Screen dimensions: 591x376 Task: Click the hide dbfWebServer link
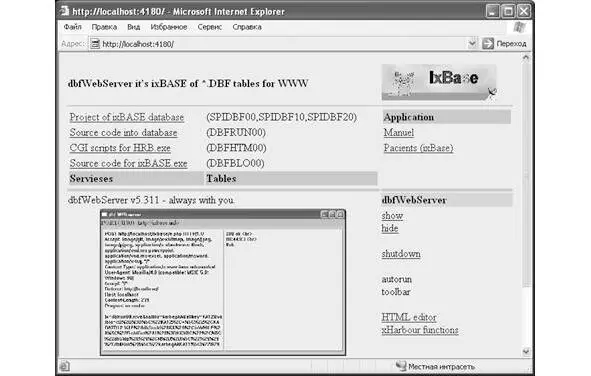(x=390, y=228)
